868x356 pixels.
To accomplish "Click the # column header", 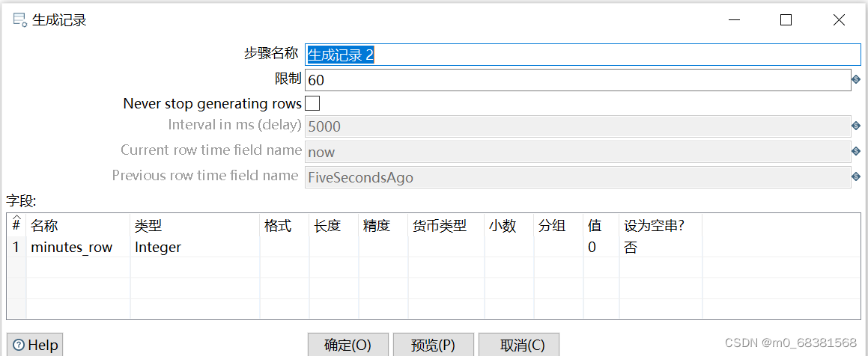I will click(16, 224).
